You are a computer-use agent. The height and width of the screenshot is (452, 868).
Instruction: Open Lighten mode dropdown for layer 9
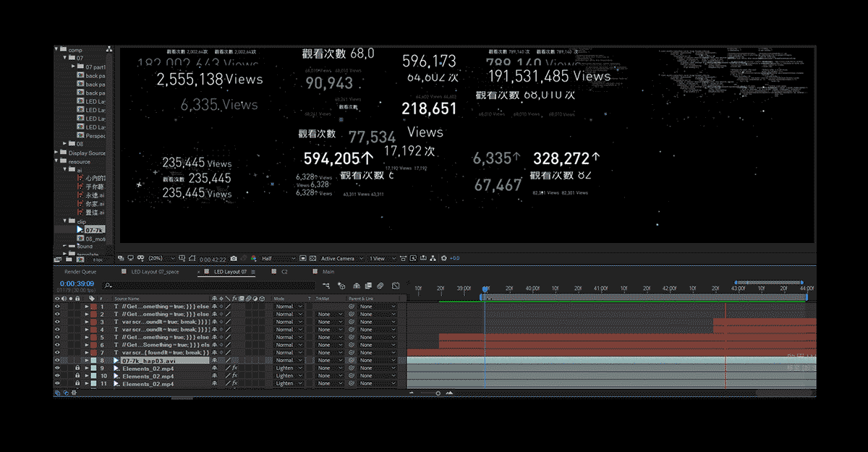(x=289, y=368)
